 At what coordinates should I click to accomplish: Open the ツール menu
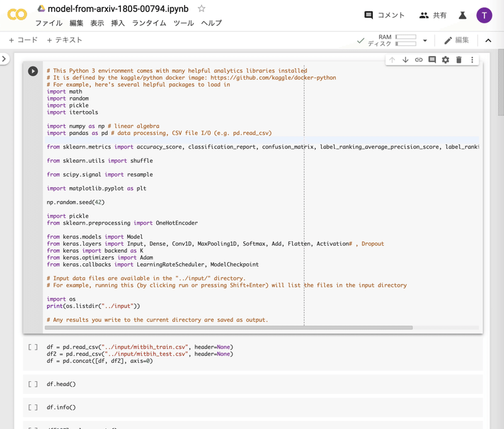coord(183,23)
